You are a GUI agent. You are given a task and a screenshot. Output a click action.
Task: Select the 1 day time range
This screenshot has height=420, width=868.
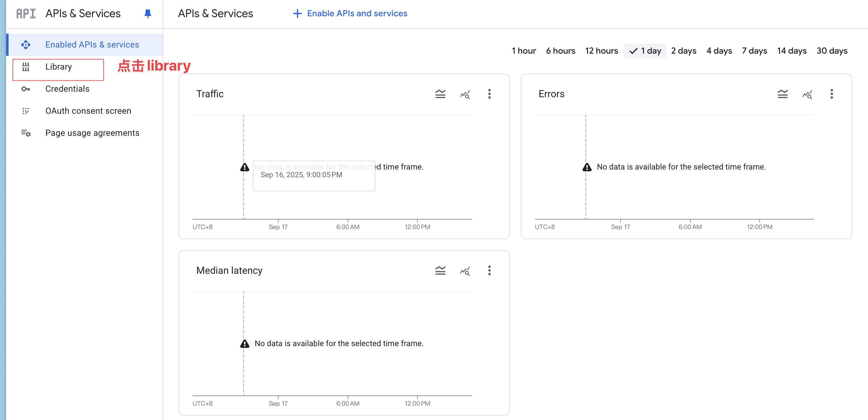click(x=645, y=51)
